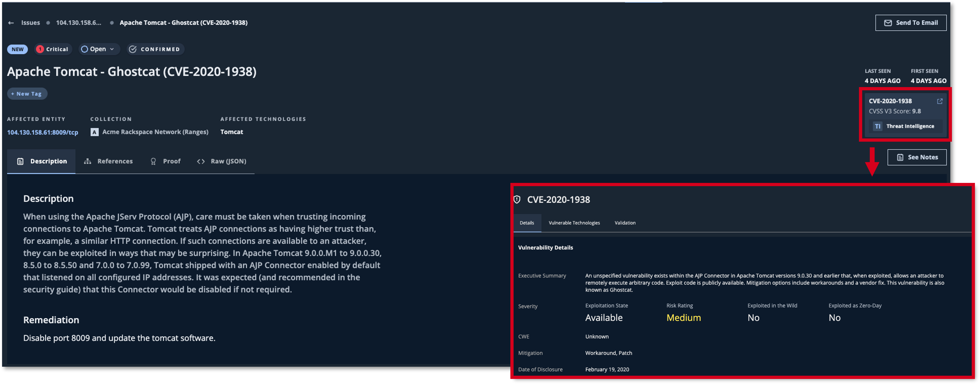
Task: Click the CVE-2020-1938 card title
Action: pos(890,101)
